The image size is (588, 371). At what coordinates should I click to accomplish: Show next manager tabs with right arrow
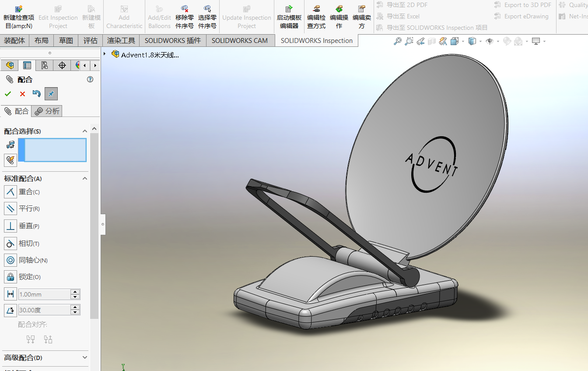point(95,65)
